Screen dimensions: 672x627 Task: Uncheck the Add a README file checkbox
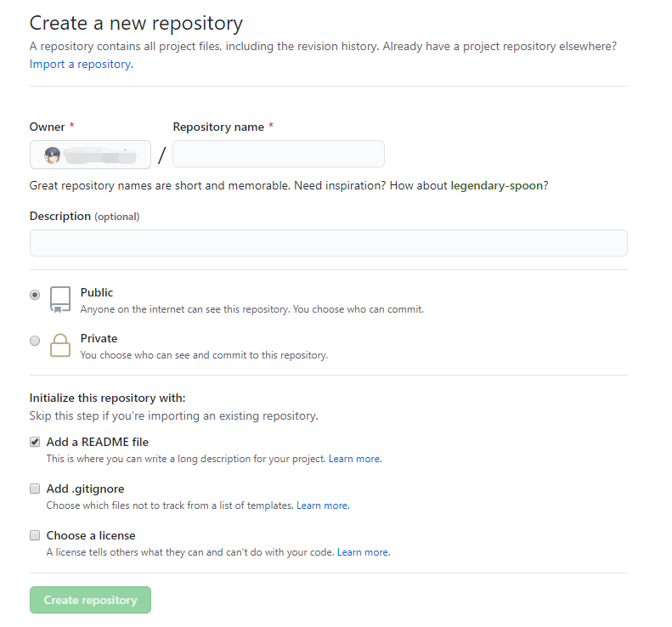tap(35, 442)
